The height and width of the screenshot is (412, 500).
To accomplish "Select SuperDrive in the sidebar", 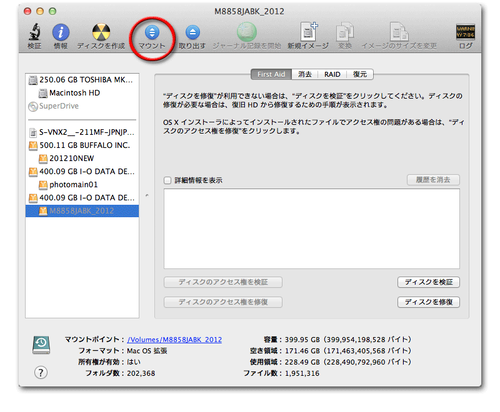I will pos(82,106).
